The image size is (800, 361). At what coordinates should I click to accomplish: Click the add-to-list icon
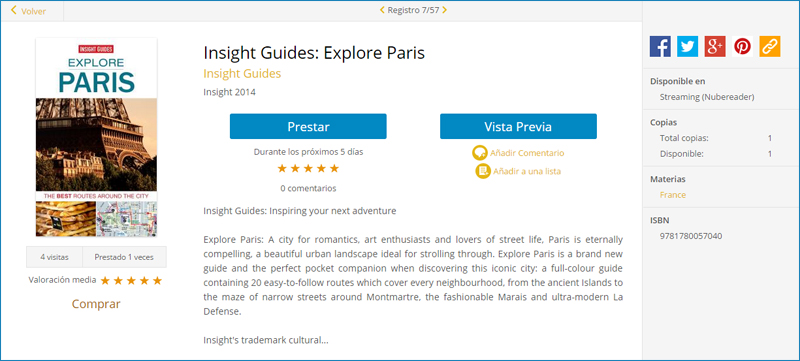tap(483, 171)
